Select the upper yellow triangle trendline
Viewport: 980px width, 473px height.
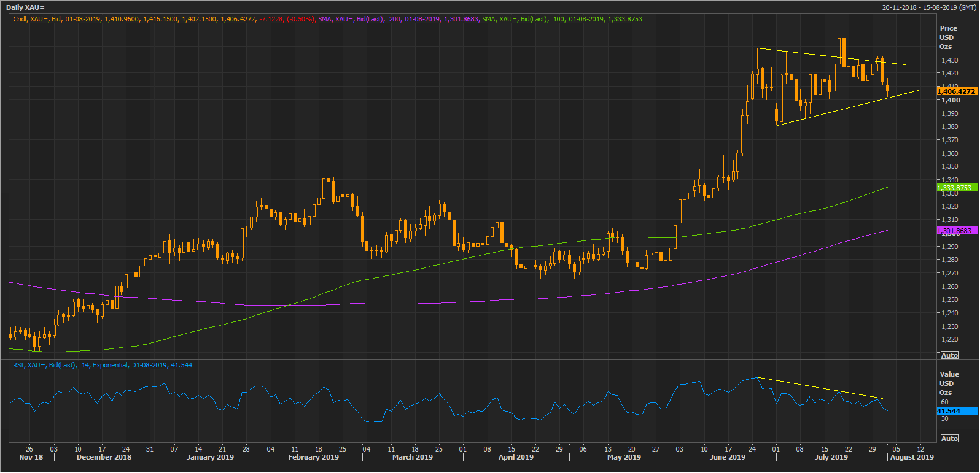[831, 56]
